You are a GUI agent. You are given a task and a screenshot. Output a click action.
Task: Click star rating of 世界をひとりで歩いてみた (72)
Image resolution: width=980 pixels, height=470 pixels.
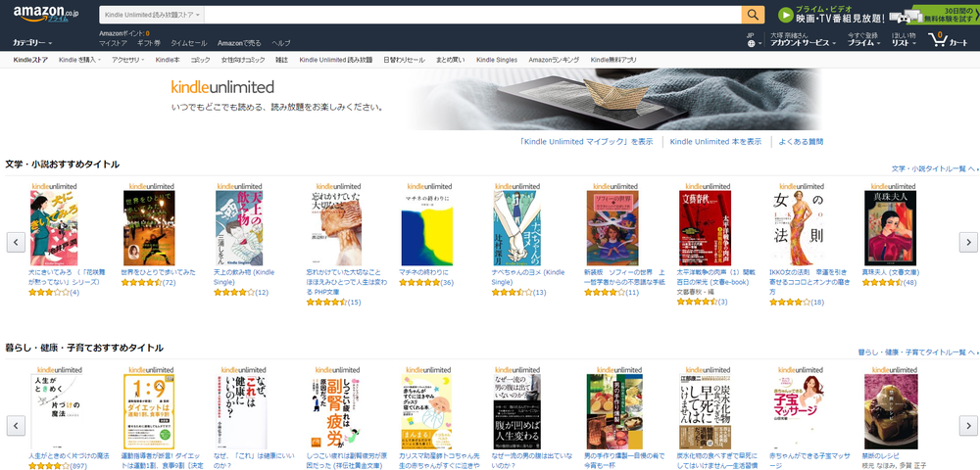148,283
